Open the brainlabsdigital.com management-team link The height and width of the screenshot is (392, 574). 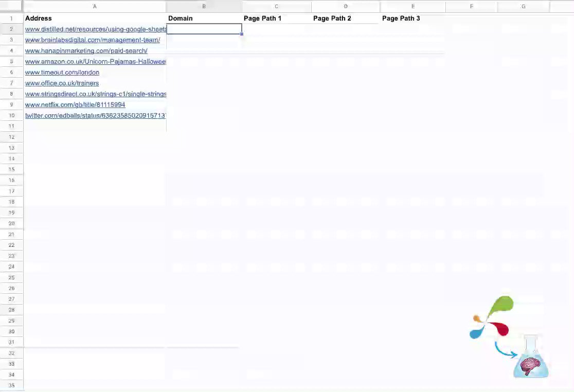click(93, 40)
